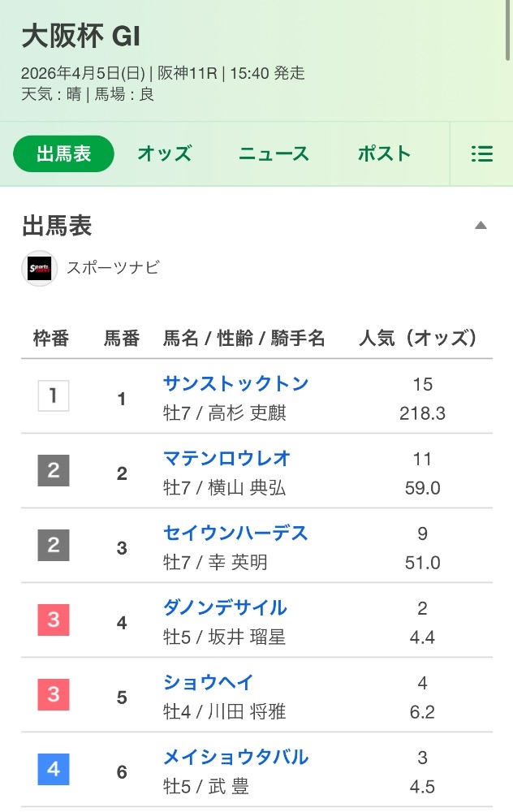513x812 pixels.
Task: Open horse マテンロウレオ page
Action: click(226, 458)
